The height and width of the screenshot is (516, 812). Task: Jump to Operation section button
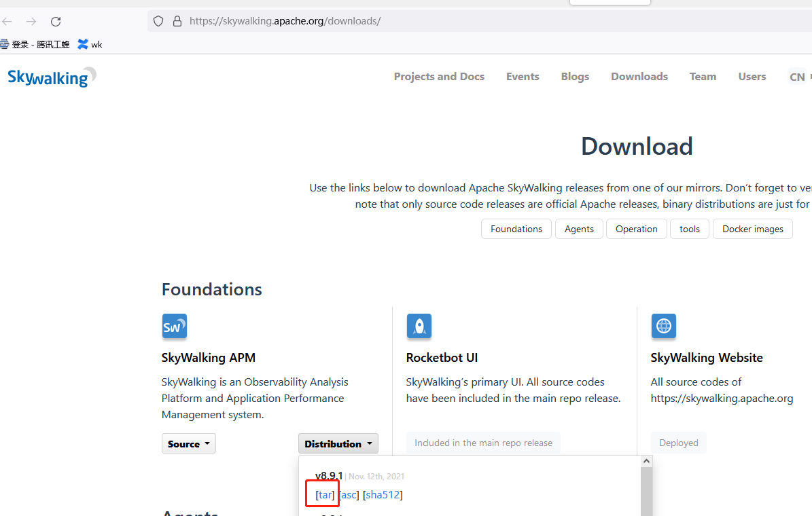point(637,229)
